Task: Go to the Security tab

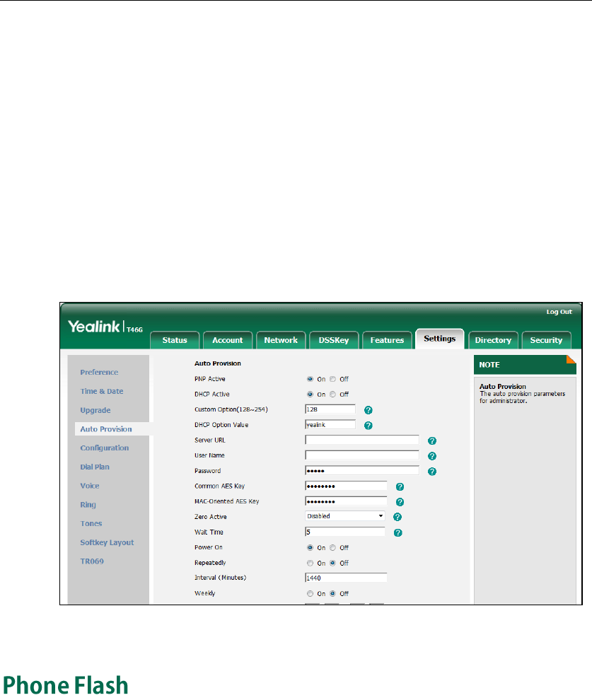Action: [546, 340]
